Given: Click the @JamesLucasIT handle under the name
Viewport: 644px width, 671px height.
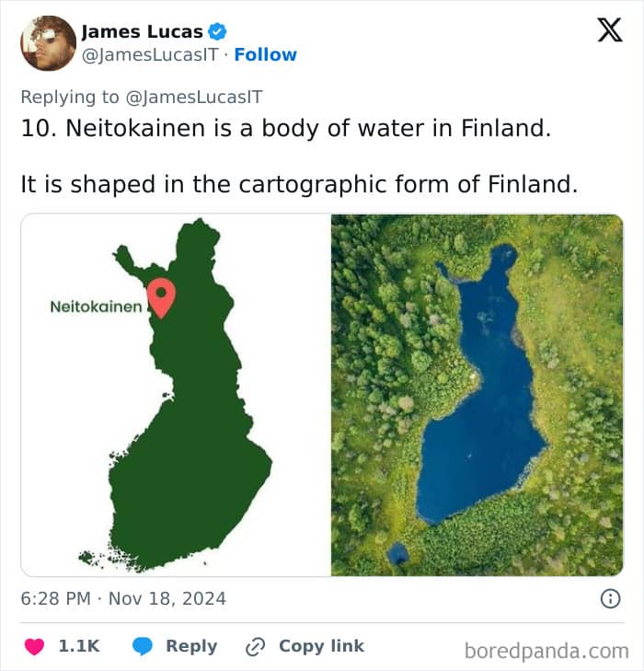Looking at the screenshot, I should tap(151, 54).
